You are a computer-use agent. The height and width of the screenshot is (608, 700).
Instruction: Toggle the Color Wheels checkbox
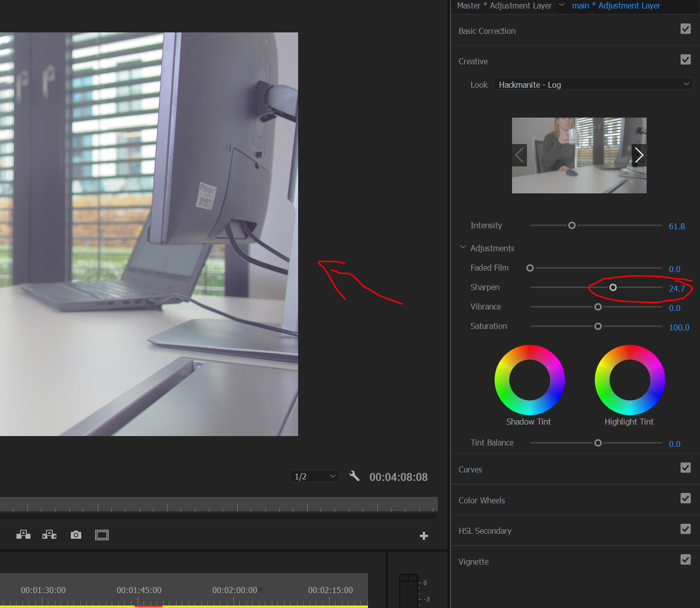686,498
